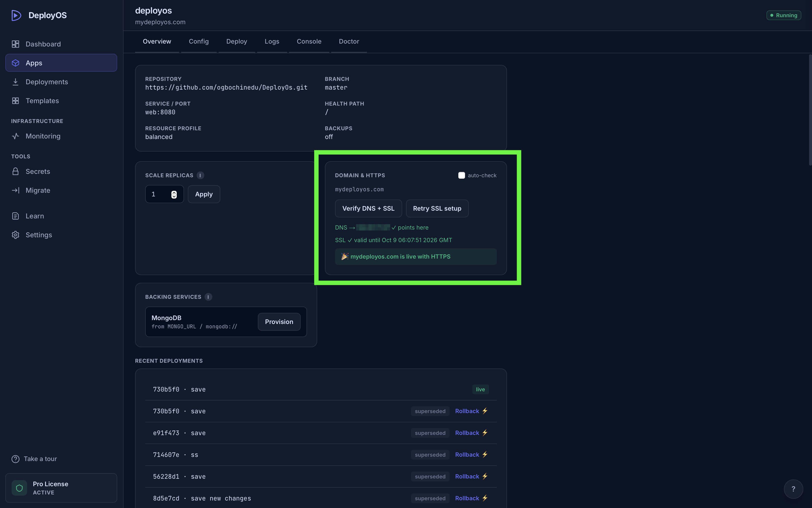Open the Doctor tab
The height and width of the screenshot is (508, 812).
click(x=349, y=41)
